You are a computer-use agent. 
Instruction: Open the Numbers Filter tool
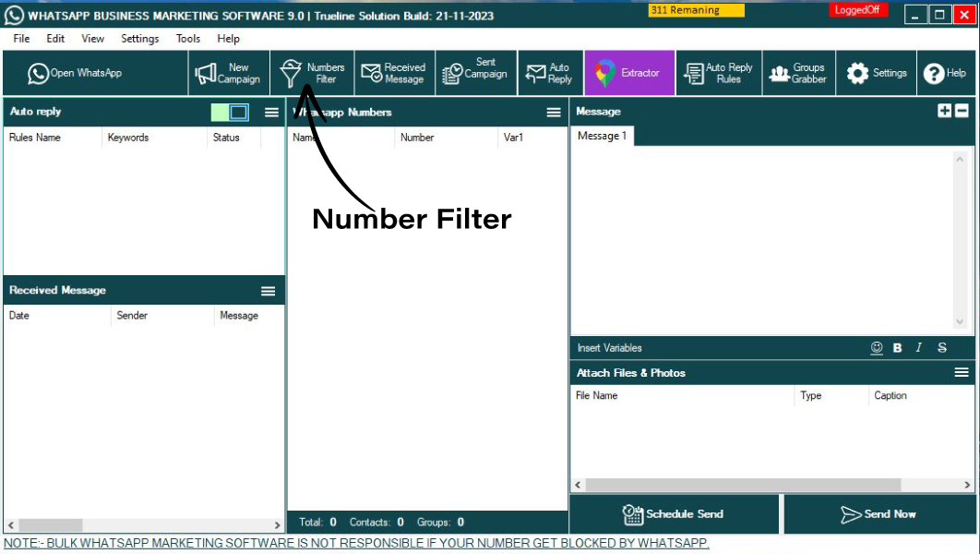(x=312, y=73)
